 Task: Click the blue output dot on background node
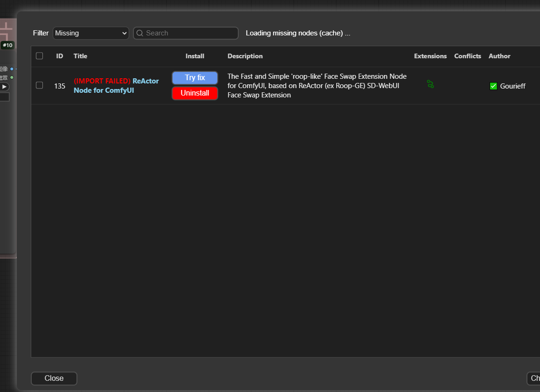(x=12, y=69)
